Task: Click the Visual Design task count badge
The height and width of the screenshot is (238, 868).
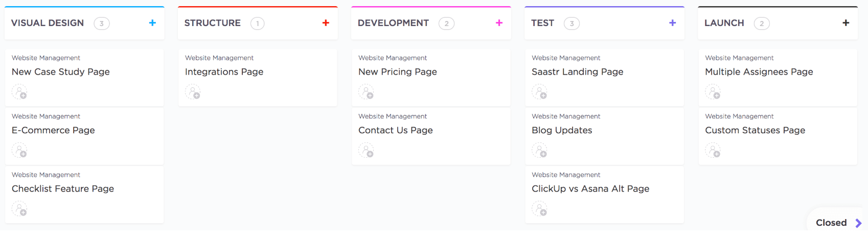Action: (x=102, y=23)
